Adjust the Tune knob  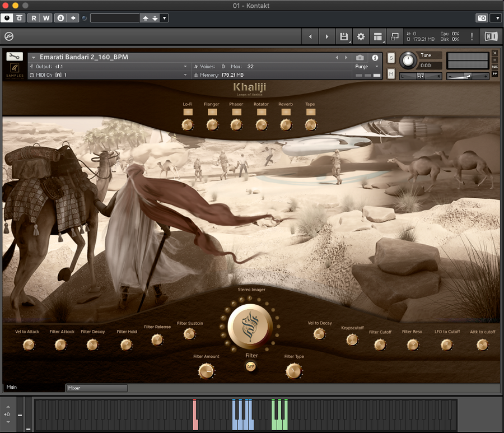(x=408, y=60)
